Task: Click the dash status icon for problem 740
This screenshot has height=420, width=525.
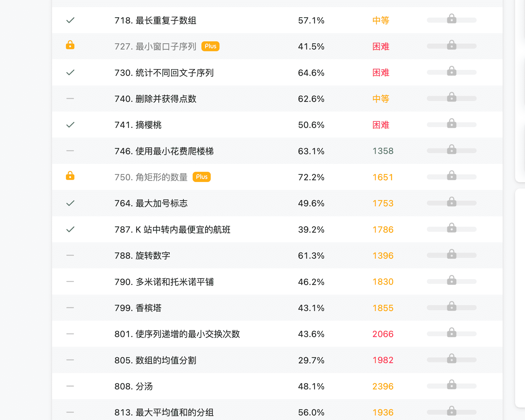Action: 70,98
